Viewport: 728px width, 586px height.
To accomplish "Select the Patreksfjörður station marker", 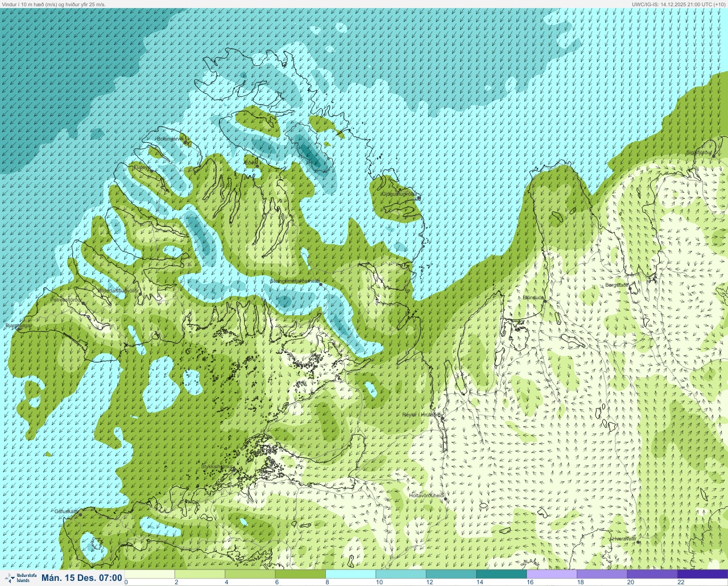I will pyautogui.click(x=84, y=303).
